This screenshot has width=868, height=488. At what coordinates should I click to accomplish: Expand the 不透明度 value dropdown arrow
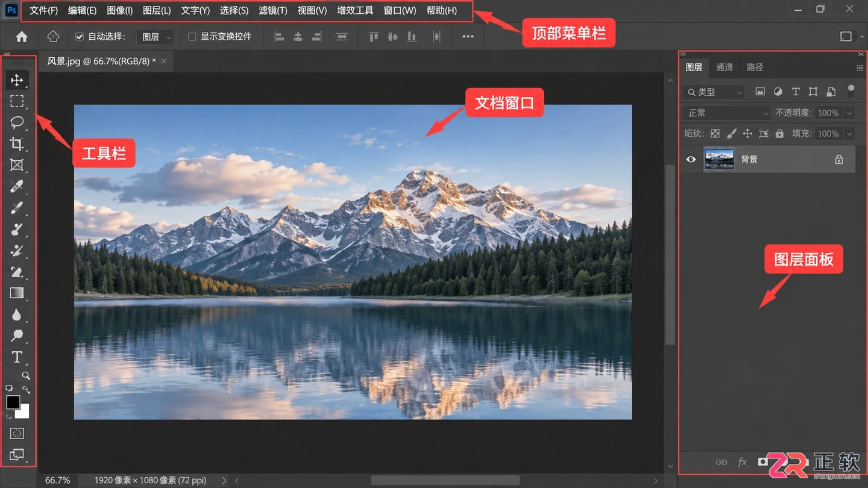[x=849, y=113]
